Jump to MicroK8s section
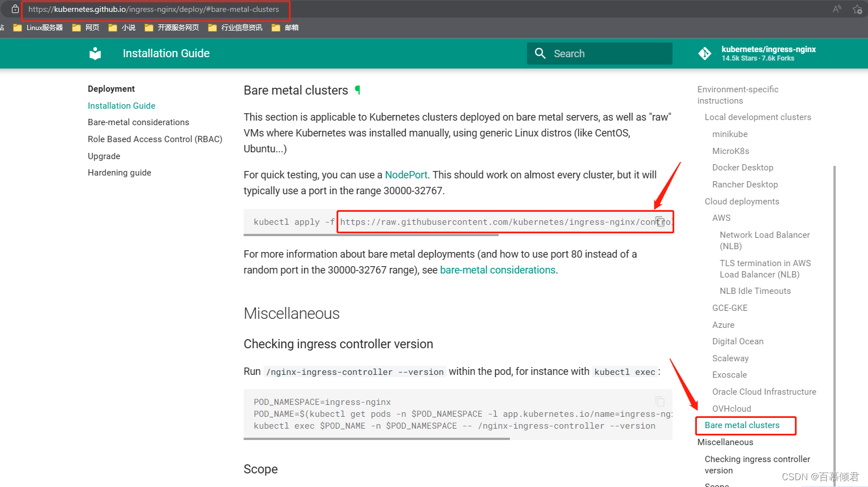This screenshot has height=487, width=868. tap(730, 151)
